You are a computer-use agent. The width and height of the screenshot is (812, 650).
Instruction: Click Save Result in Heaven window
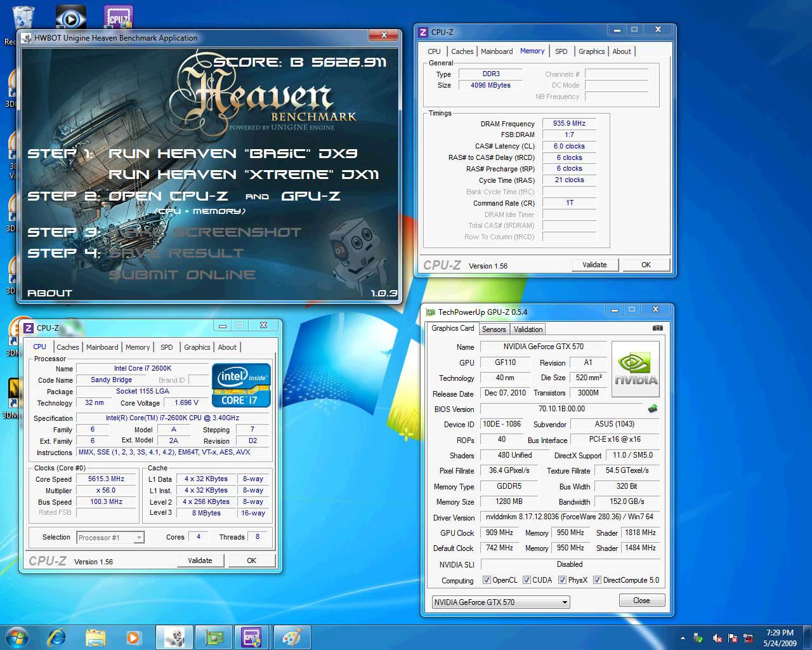click(176, 253)
